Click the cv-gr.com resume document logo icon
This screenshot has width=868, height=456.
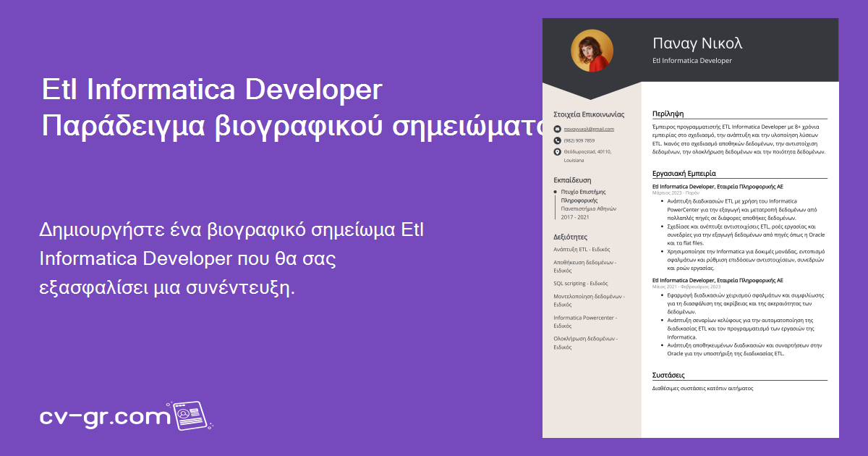tap(191, 416)
